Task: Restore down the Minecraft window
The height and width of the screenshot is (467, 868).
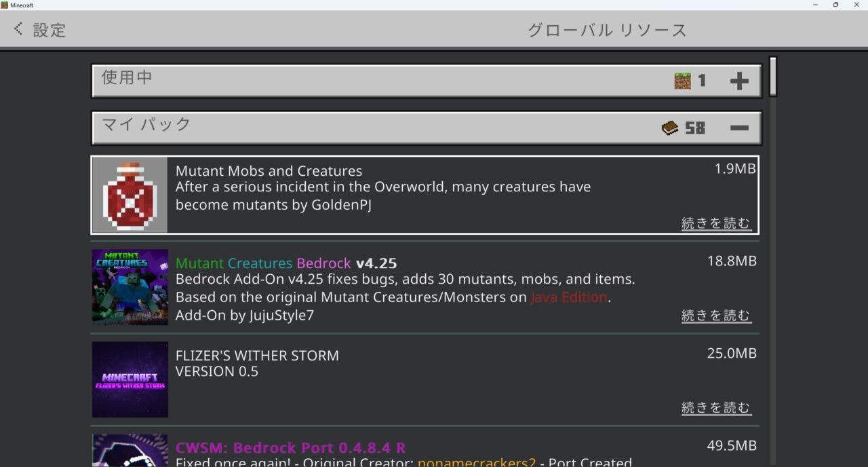Action: click(835, 5)
